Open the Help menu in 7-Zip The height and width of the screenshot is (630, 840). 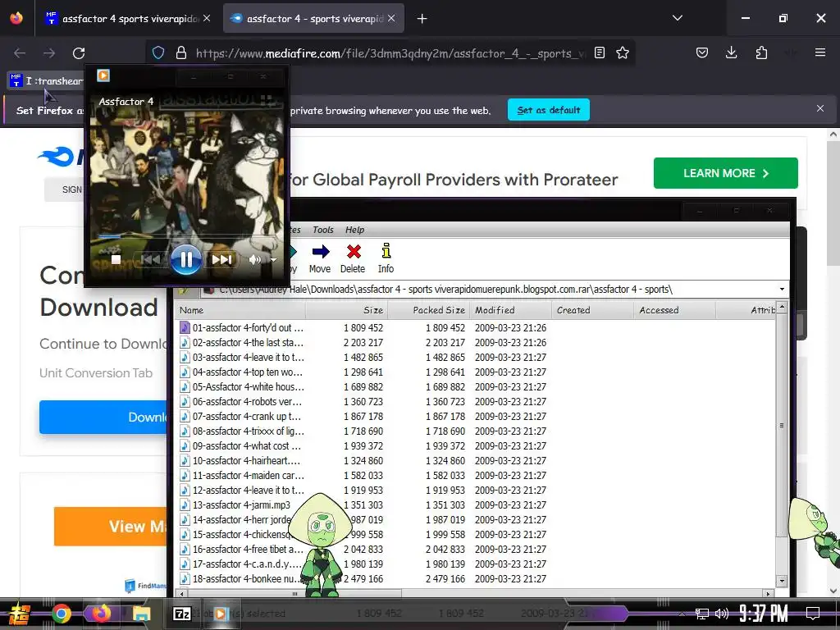pyautogui.click(x=354, y=230)
